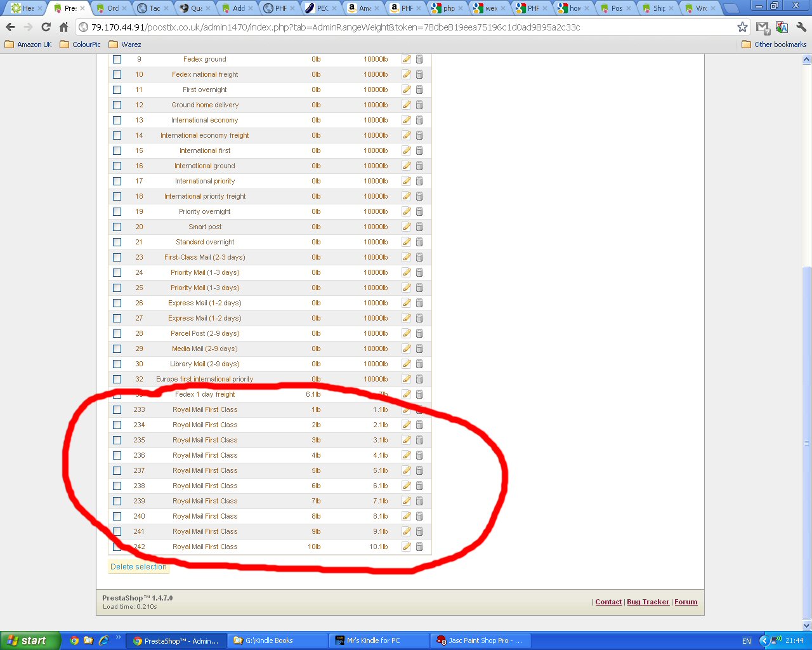The width and height of the screenshot is (812, 650).
Task: Expand the quick launch overflow chevron
Action: click(x=119, y=638)
